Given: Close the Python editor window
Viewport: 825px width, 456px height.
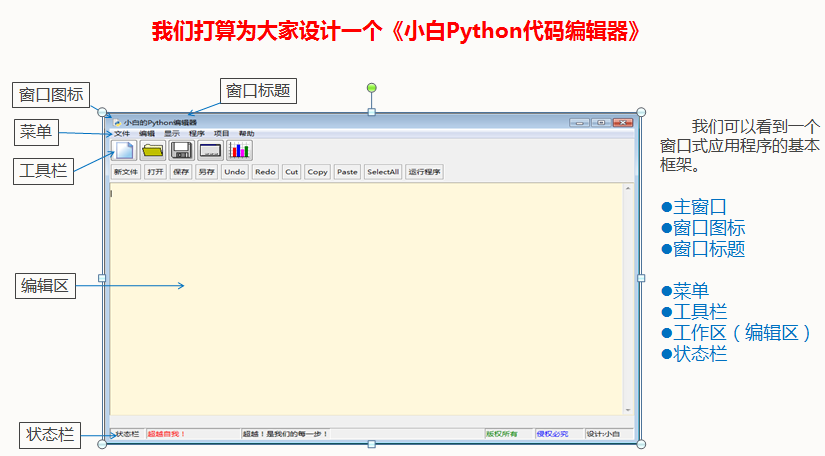Looking at the screenshot, I should [x=622, y=123].
